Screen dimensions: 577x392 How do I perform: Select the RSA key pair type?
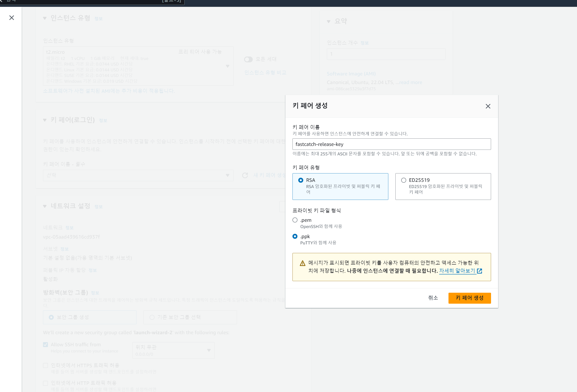click(300, 180)
